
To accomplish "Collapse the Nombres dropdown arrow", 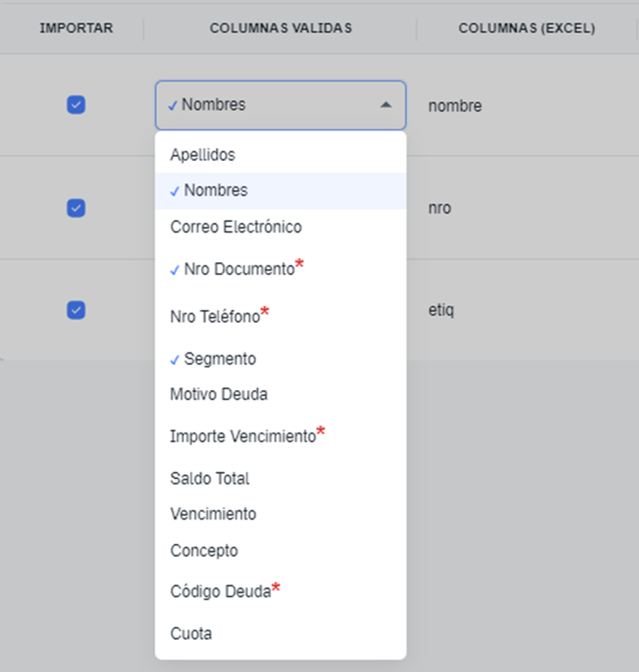I will click(x=386, y=104).
